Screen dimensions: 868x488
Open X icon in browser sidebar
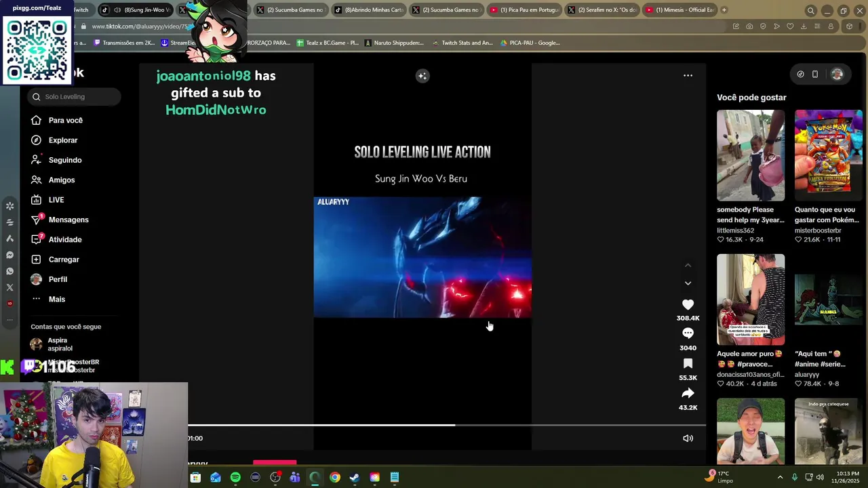pos(9,287)
